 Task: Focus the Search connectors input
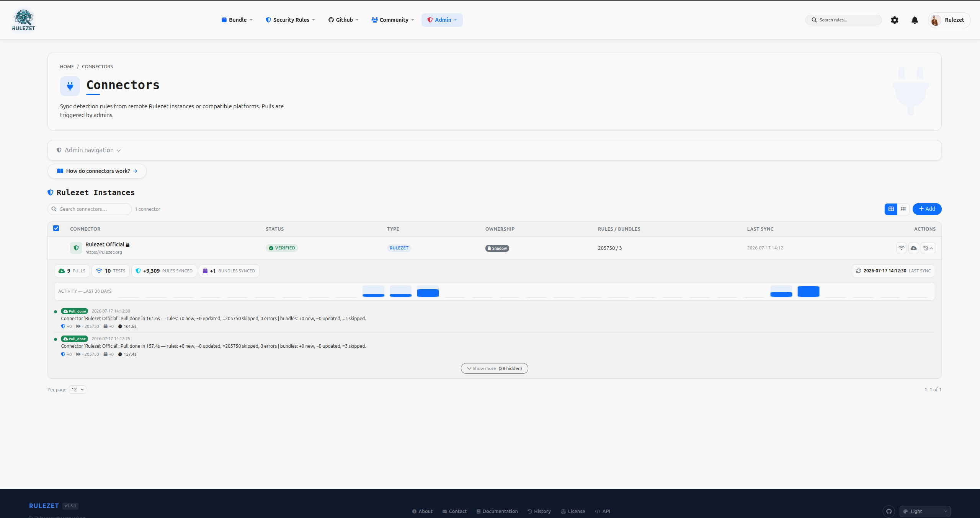pyautogui.click(x=90, y=209)
